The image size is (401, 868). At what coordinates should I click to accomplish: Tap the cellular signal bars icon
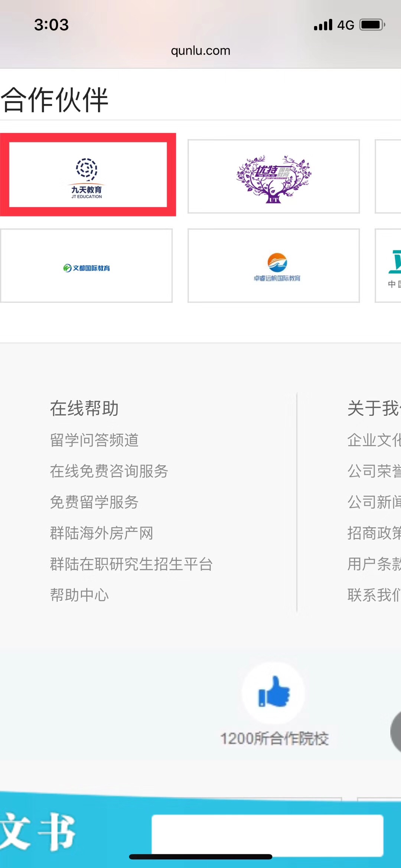coord(323,25)
